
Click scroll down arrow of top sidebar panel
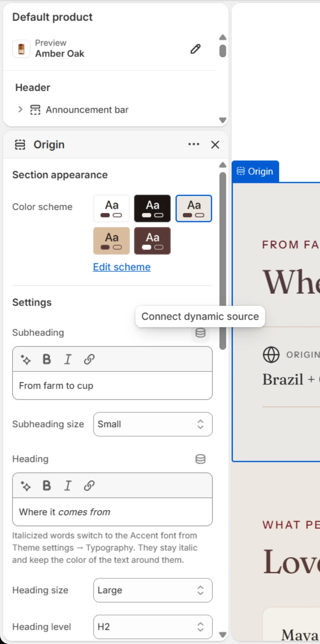click(x=223, y=120)
